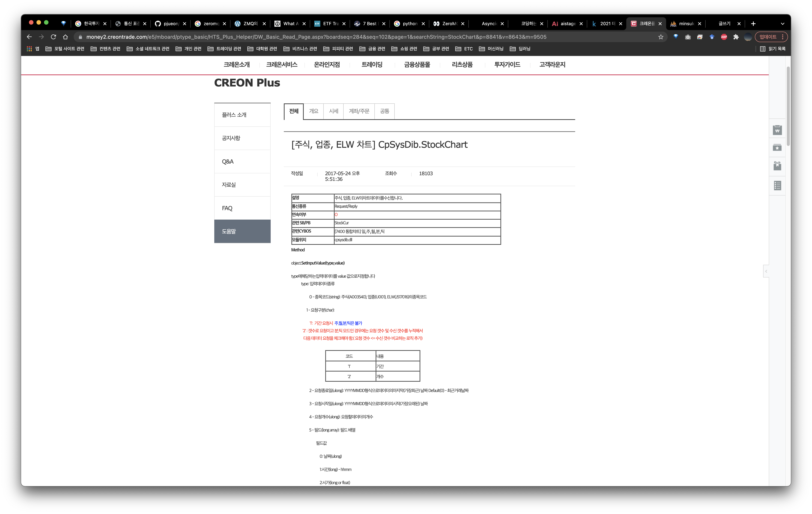This screenshot has width=812, height=514.
Task: Open the Google Scholar extension
Action: click(x=712, y=37)
